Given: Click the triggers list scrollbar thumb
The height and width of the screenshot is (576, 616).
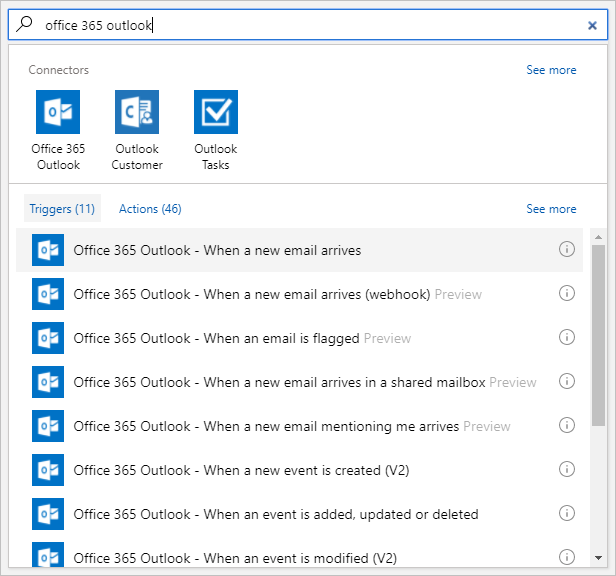Looking at the screenshot, I should click(x=598, y=335).
